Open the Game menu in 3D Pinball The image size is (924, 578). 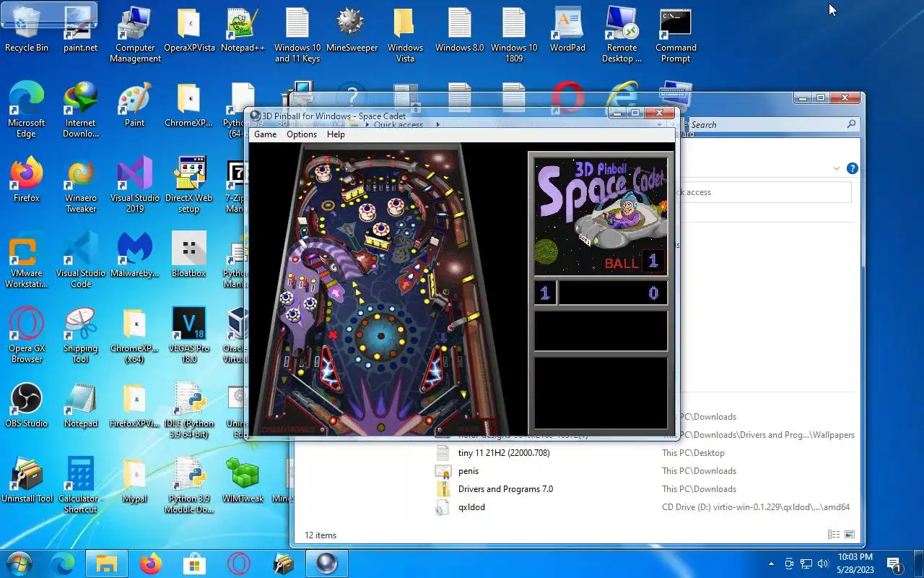click(x=265, y=134)
